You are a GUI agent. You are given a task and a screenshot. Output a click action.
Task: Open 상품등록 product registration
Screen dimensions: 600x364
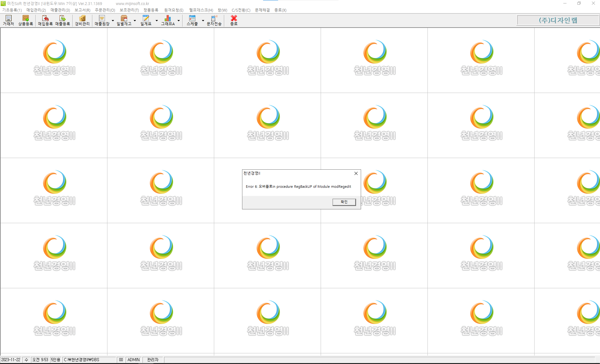(26, 20)
